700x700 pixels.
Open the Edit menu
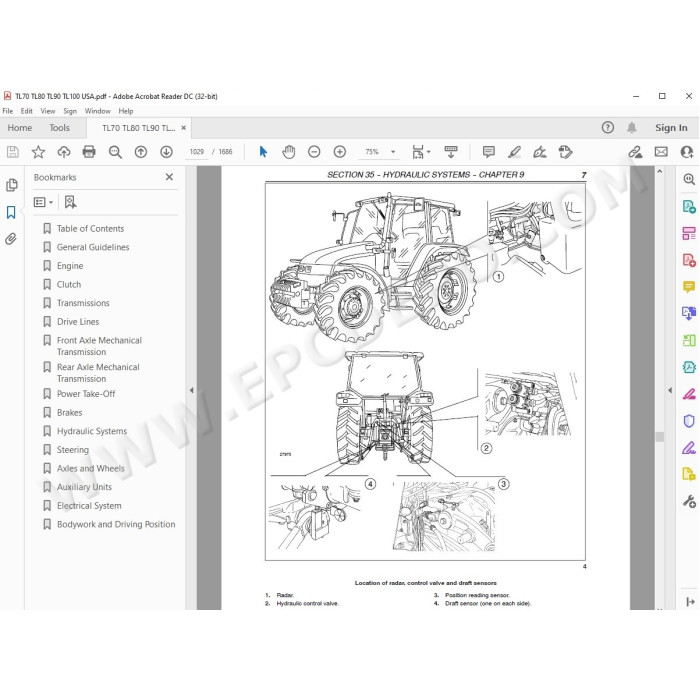pyautogui.click(x=26, y=111)
